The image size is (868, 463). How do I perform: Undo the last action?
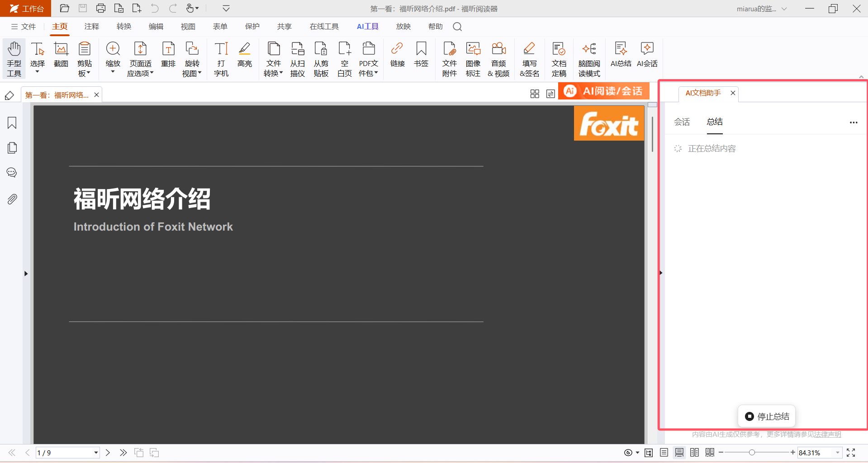click(x=155, y=8)
